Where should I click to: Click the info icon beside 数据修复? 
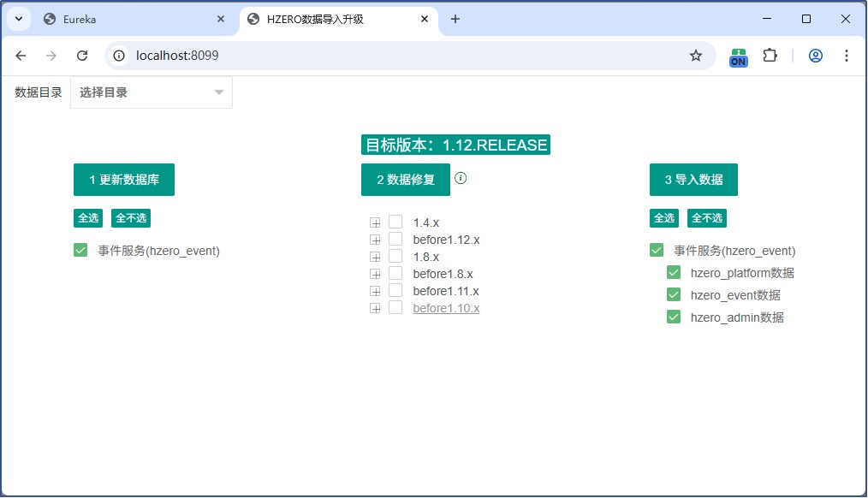click(461, 178)
